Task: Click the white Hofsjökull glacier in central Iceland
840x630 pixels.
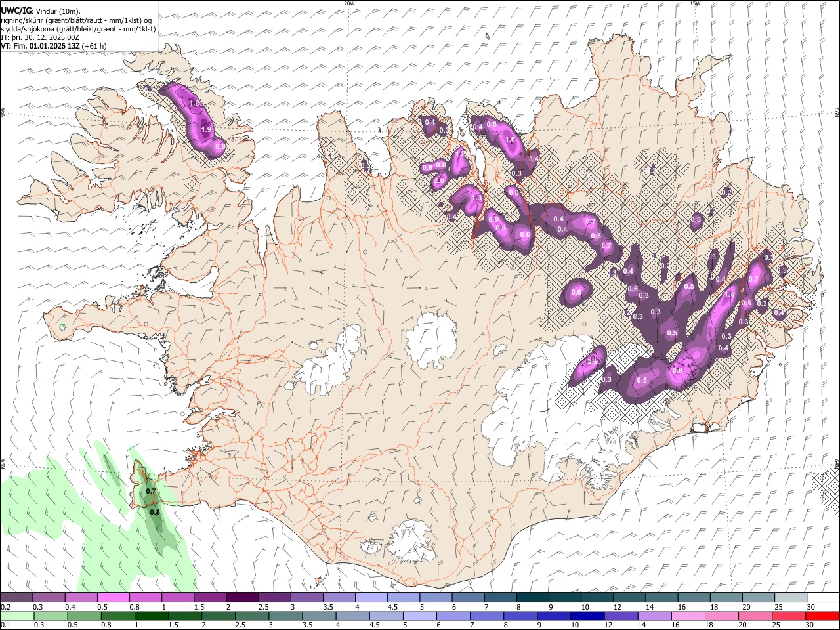Action: pyautogui.click(x=431, y=340)
